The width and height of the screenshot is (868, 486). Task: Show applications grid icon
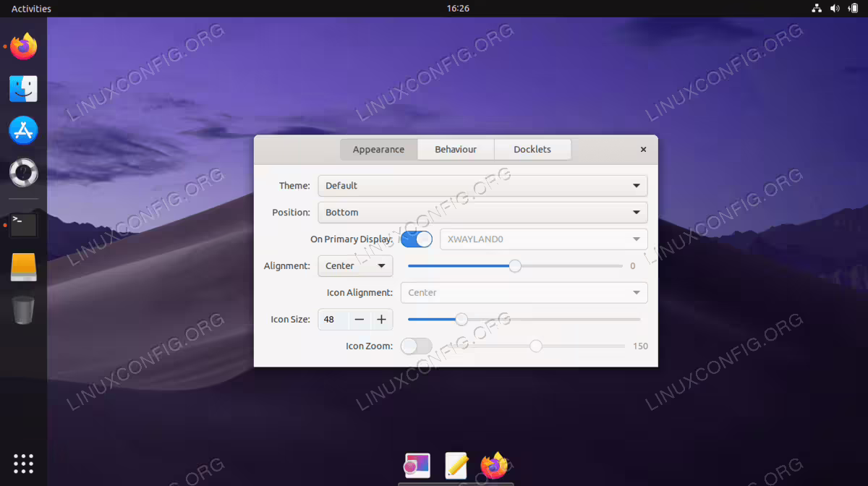[x=23, y=463]
